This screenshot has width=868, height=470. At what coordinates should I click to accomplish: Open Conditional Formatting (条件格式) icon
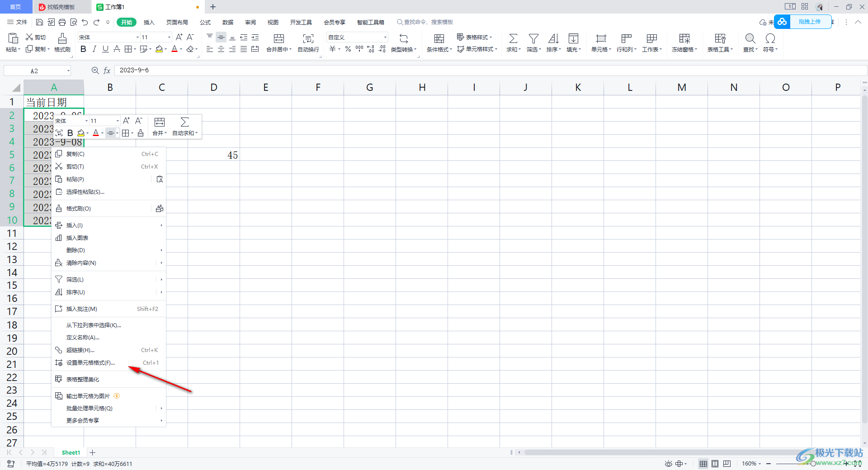439,38
